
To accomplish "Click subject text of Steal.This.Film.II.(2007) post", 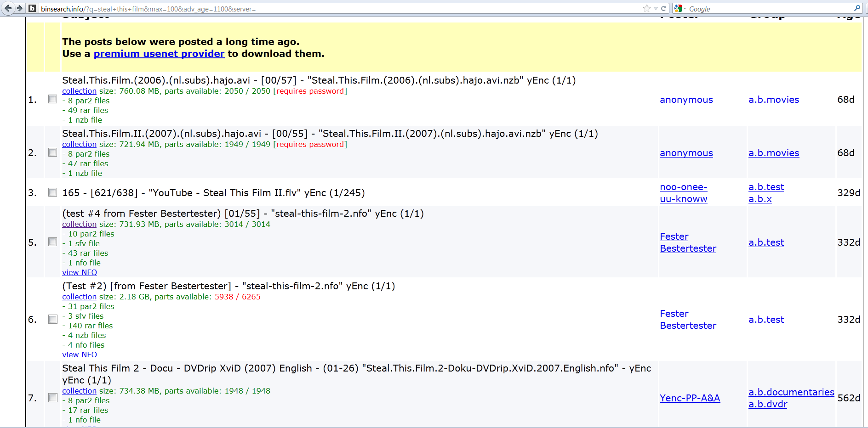I will [x=330, y=134].
